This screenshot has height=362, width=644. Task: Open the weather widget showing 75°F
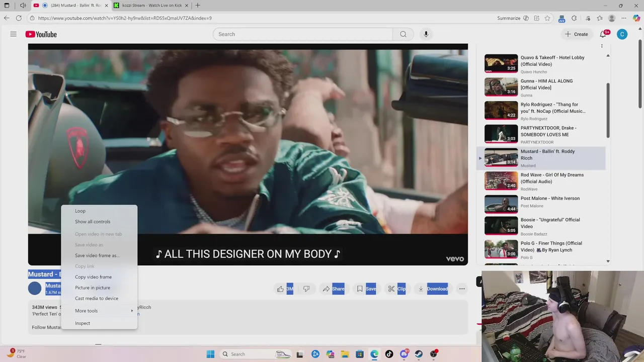pos(16,353)
